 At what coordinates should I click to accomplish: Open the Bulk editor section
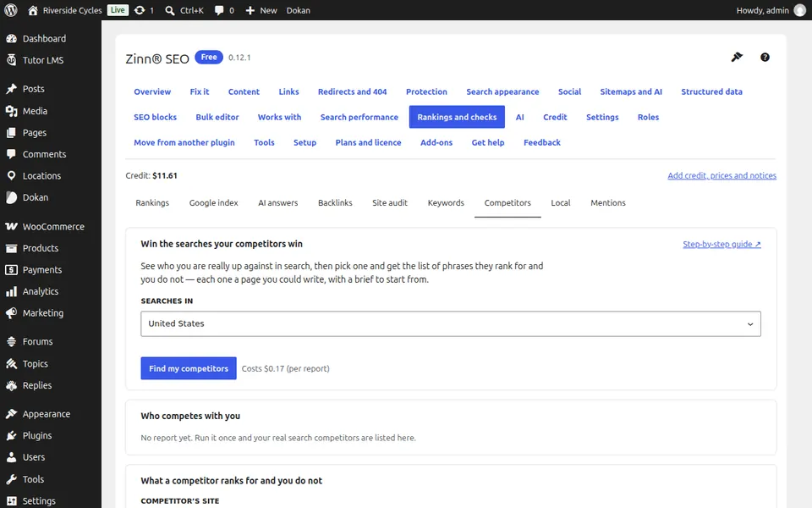click(217, 117)
